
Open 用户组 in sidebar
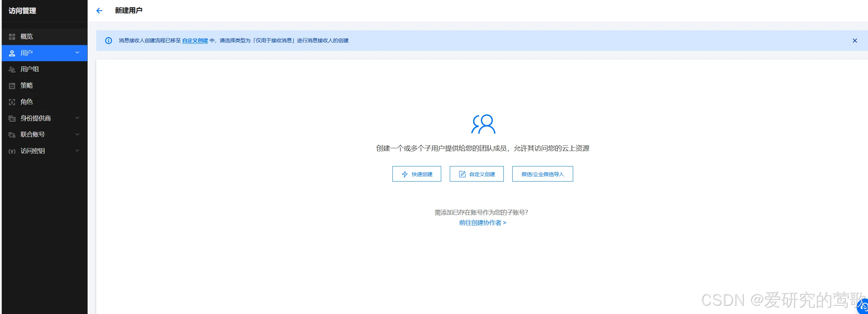45,69
